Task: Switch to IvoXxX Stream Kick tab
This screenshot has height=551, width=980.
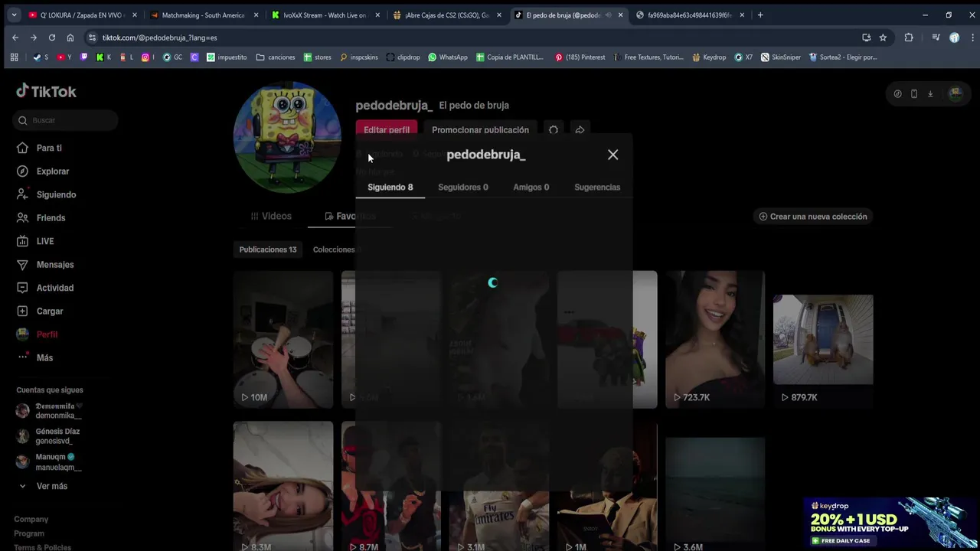Action: pyautogui.click(x=325, y=15)
